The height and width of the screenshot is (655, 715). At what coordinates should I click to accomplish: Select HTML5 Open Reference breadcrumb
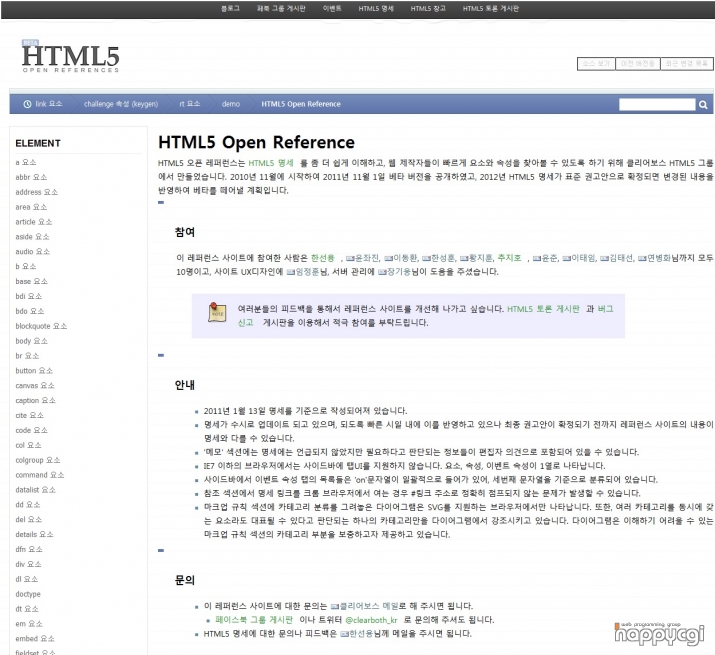click(x=301, y=104)
